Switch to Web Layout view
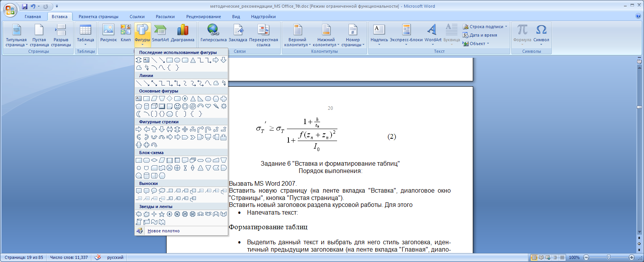This screenshot has height=262, width=644. click(548, 257)
